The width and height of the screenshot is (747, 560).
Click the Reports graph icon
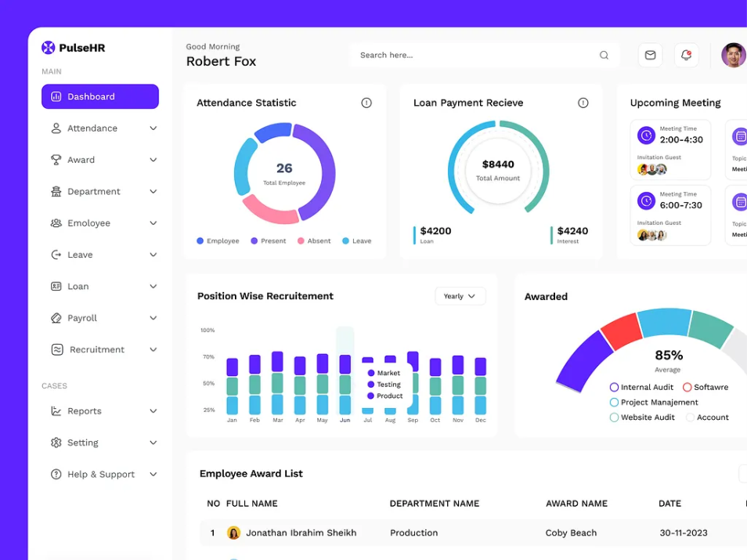coord(56,411)
